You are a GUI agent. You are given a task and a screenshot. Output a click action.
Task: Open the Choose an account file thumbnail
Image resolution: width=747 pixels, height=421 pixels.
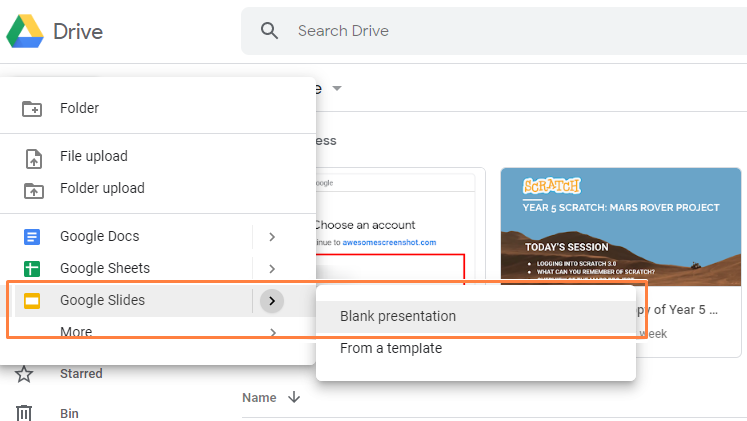click(400, 227)
